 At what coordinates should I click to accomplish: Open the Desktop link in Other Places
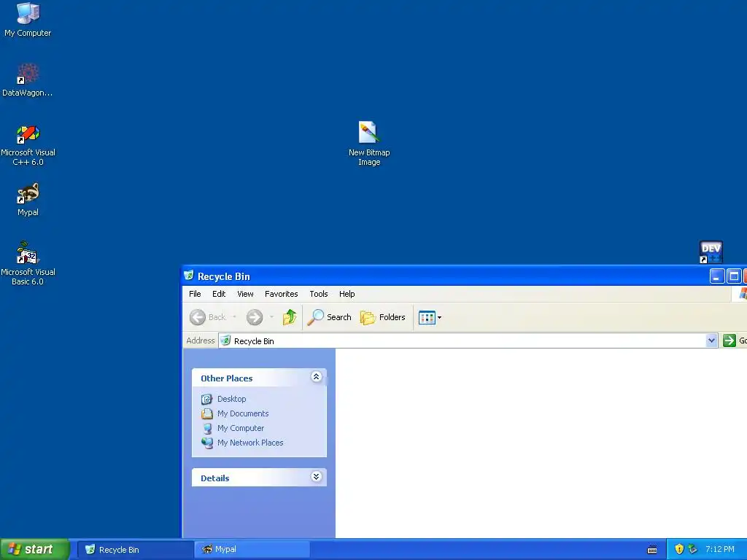(x=231, y=399)
